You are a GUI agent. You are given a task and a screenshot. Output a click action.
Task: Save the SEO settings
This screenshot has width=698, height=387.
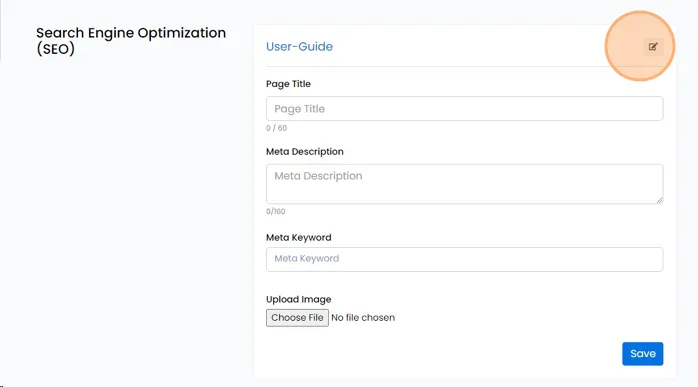coord(642,354)
